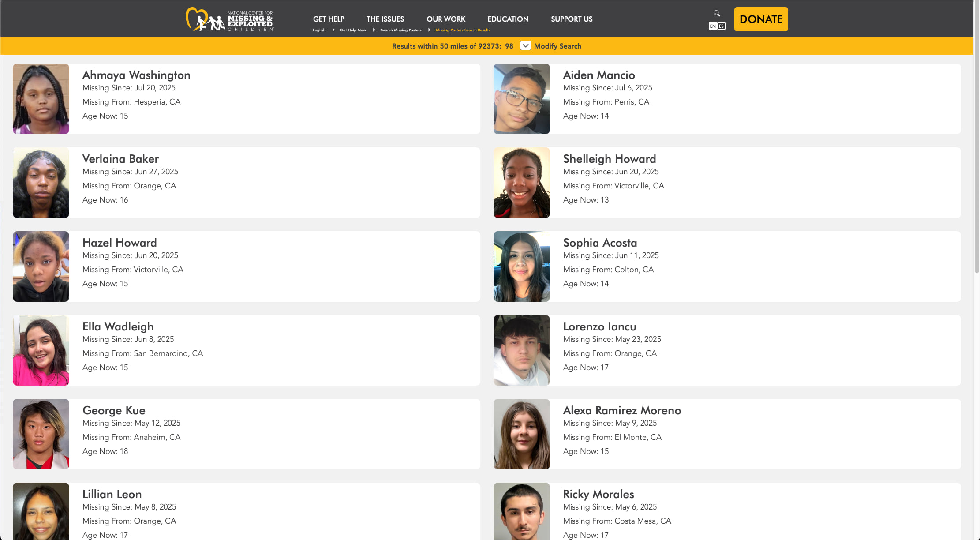Click the Get Help Now breadcrumb link

click(x=353, y=30)
